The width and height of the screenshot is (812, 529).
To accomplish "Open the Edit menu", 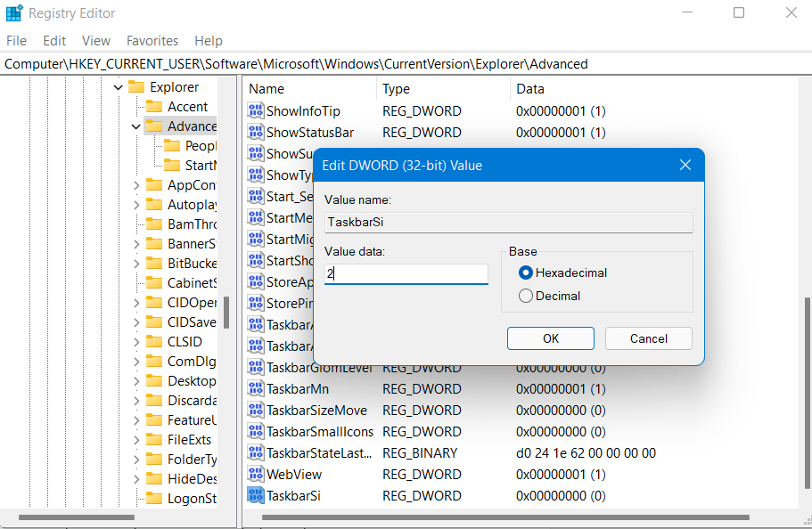I will [x=54, y=41].
